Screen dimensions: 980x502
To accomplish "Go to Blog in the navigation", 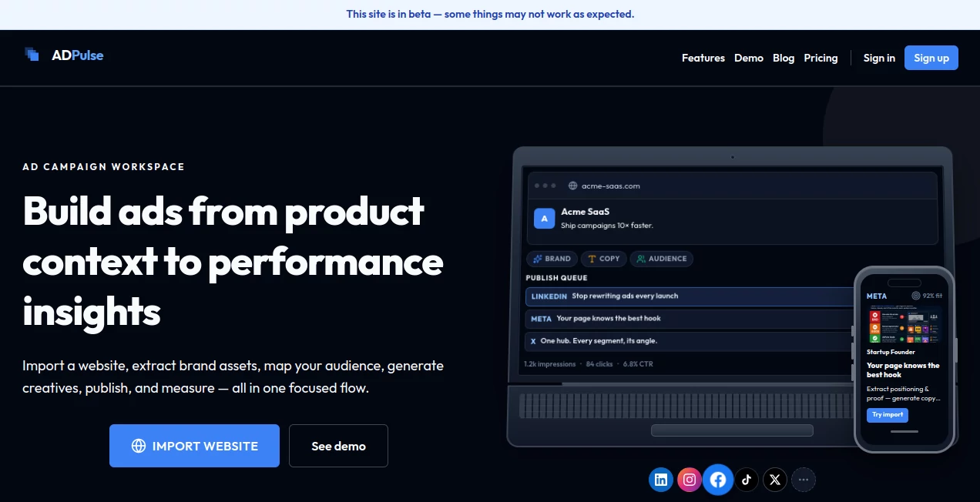I will 784,58.
